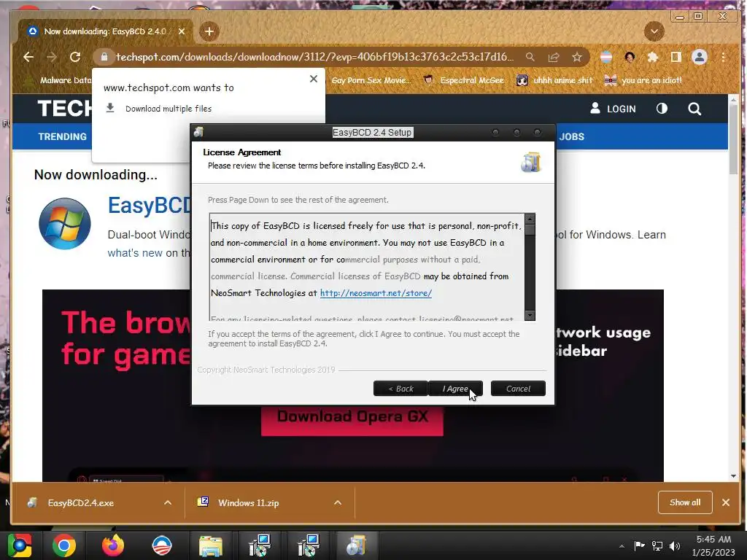Open the JOBS nav item

(x=571, y=136)
